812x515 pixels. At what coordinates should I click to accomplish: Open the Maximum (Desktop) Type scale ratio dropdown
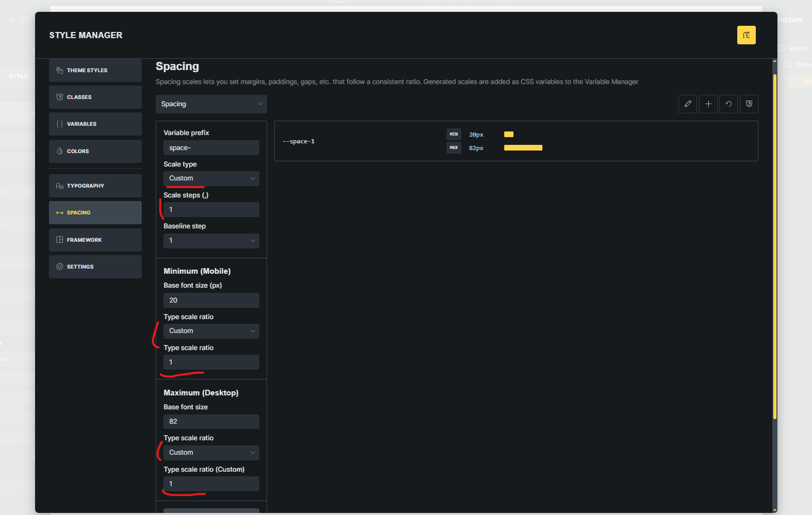click(x=211, y=453)
